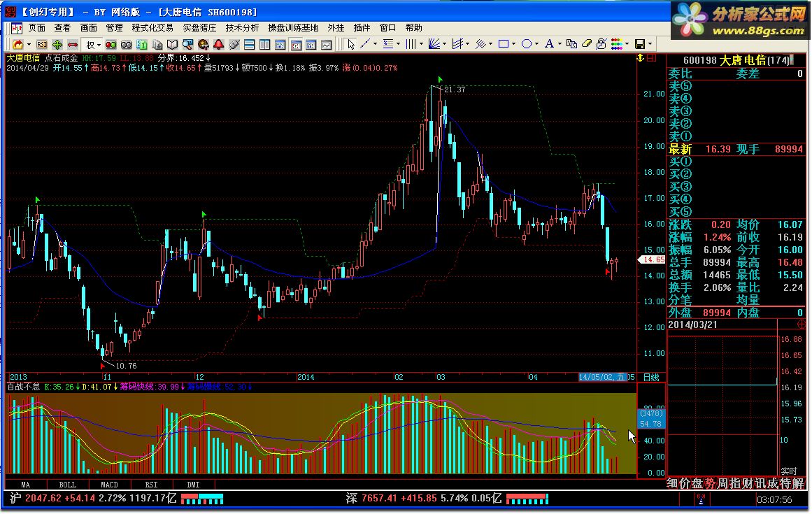Screen dimensions: 812x514
Task: Click the red and green lights icon
Action: point(111,45)
